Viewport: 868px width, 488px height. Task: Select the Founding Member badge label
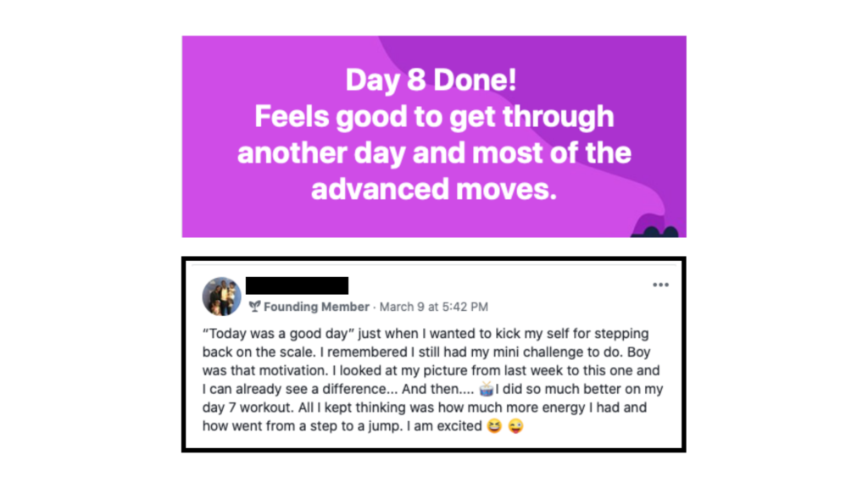316,307
